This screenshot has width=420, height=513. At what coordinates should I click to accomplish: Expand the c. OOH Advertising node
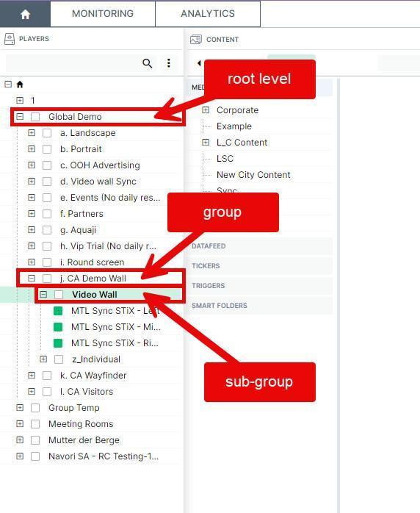pyautogui.click(x=32, y=165)
